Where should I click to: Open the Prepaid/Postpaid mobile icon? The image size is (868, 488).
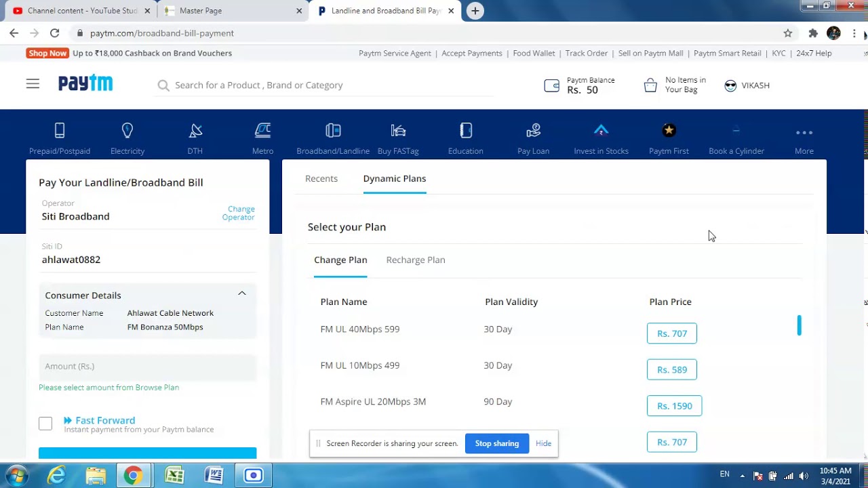tap(60, 130)
